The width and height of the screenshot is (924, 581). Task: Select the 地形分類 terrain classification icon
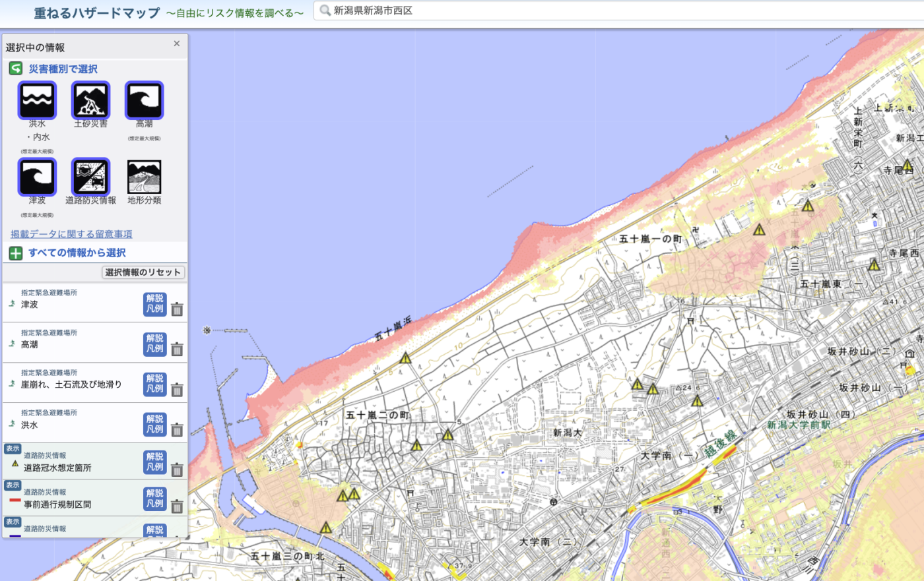click(x=144, y=177)
